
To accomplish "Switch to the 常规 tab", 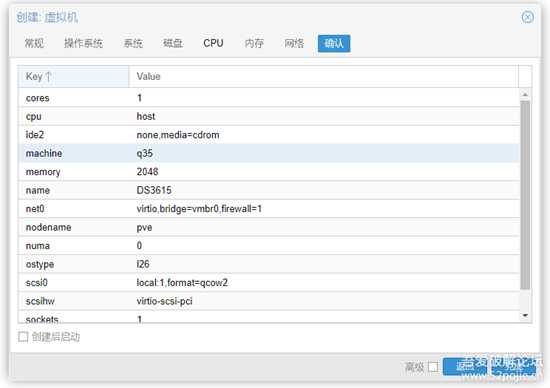I will click(x=34, y=44).
